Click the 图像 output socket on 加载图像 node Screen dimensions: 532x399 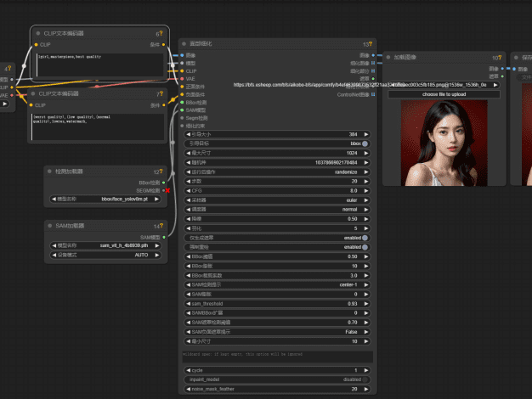pos(502,69)
